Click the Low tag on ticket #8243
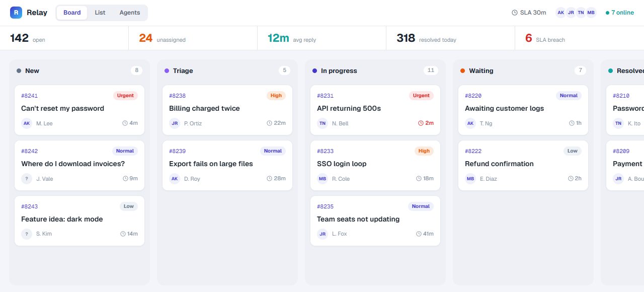 coord(129,206)
